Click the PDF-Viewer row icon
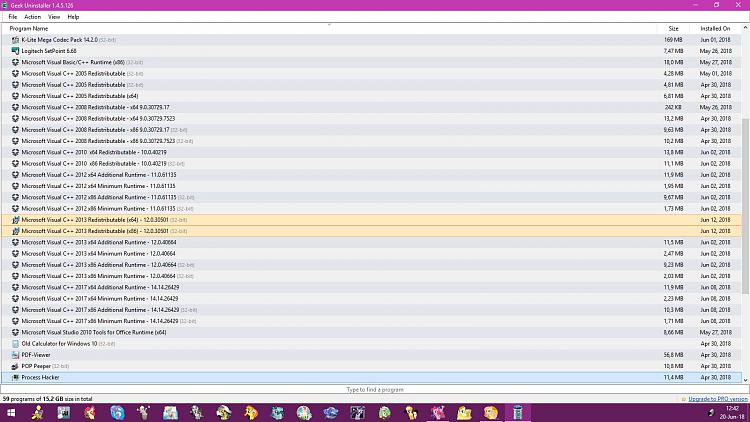The image size is (750, 422). pos(15,355)
